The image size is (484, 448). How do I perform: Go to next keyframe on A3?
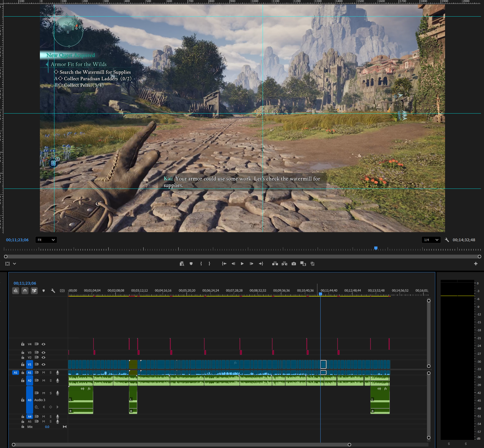[x=58, y=407]
